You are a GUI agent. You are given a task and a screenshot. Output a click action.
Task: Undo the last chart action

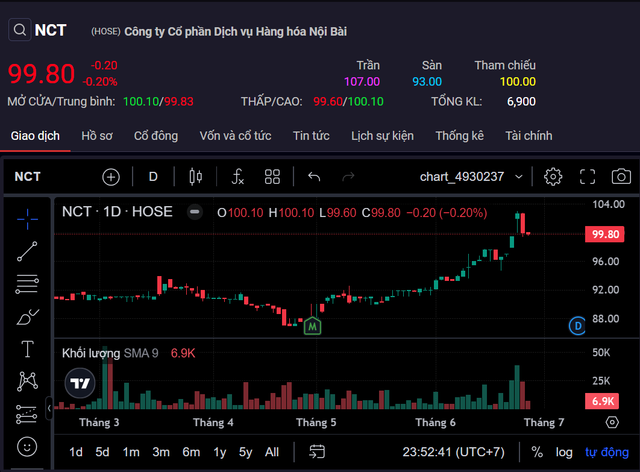pyautogui.click(x=314, y=177)
